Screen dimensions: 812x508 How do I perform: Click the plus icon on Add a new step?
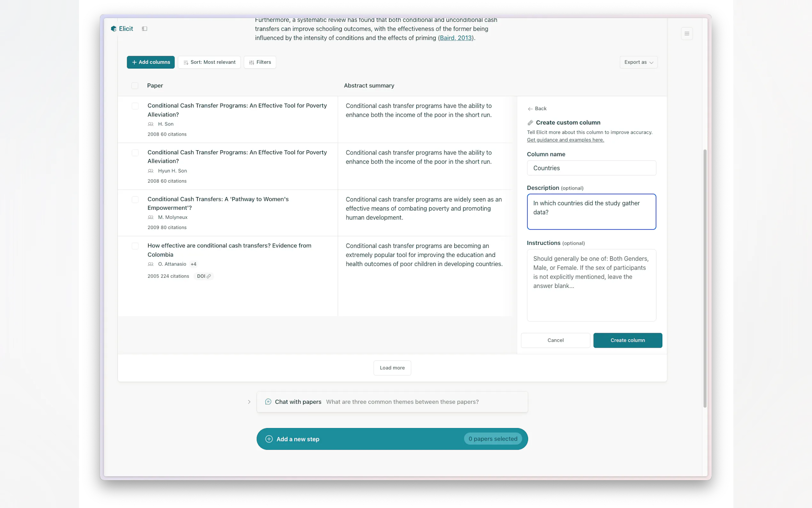[269, 439]
